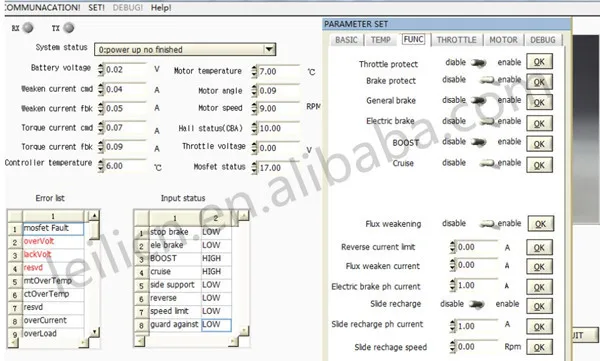Select the 'lackVolt' error row
This screenshot has height=361, width=600.
coord(53,255)
